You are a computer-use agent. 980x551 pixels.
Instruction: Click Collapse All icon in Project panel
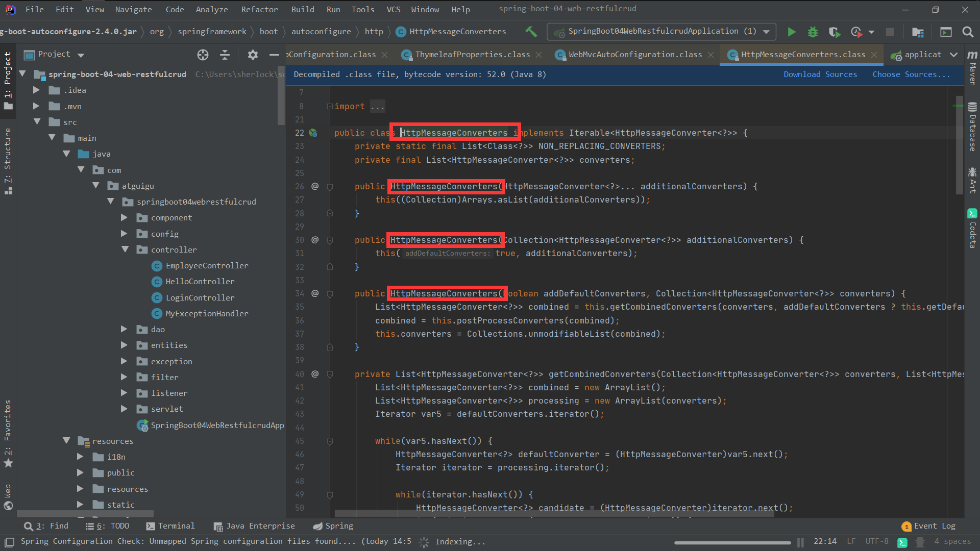click(225, 55)
